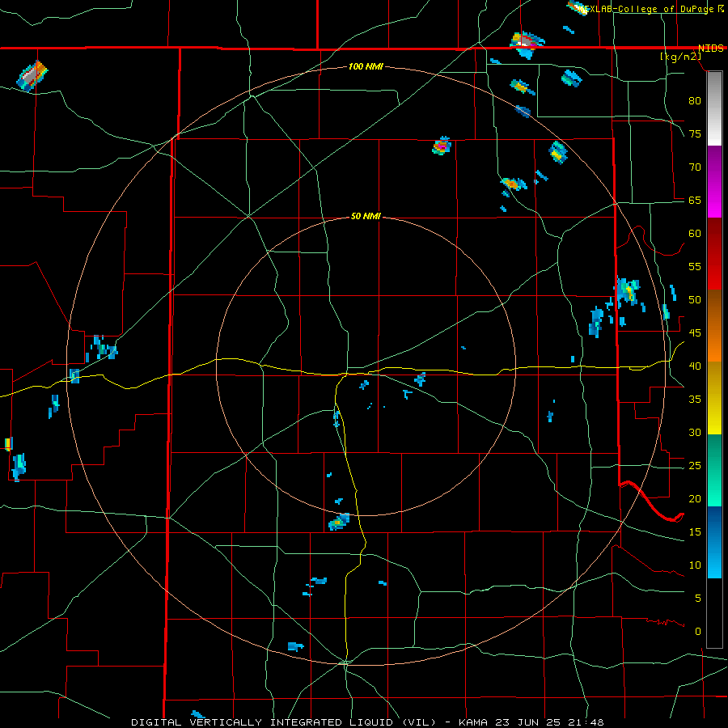
Task: Click the legend value 45
Action: pos(695,333)
